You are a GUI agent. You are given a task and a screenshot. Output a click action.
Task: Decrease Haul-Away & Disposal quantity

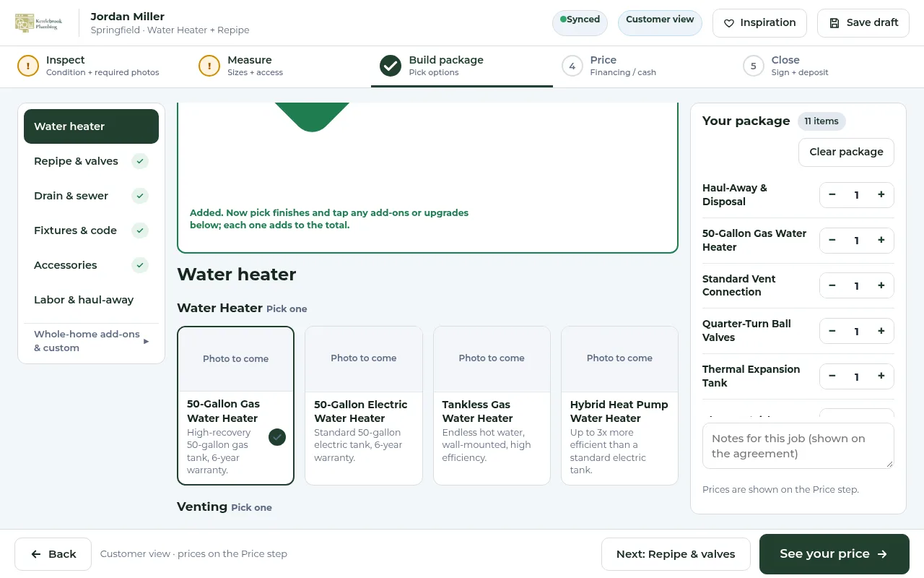(x=832, y=195)
